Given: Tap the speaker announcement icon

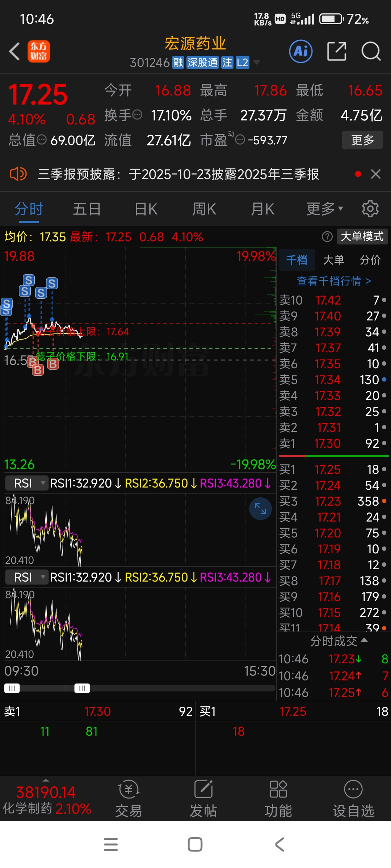Looking at the screenshot, I should coord(18,174).
